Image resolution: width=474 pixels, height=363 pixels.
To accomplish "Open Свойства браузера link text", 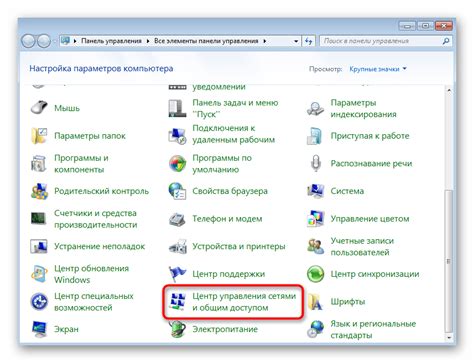I will click(x=230, y=191).
